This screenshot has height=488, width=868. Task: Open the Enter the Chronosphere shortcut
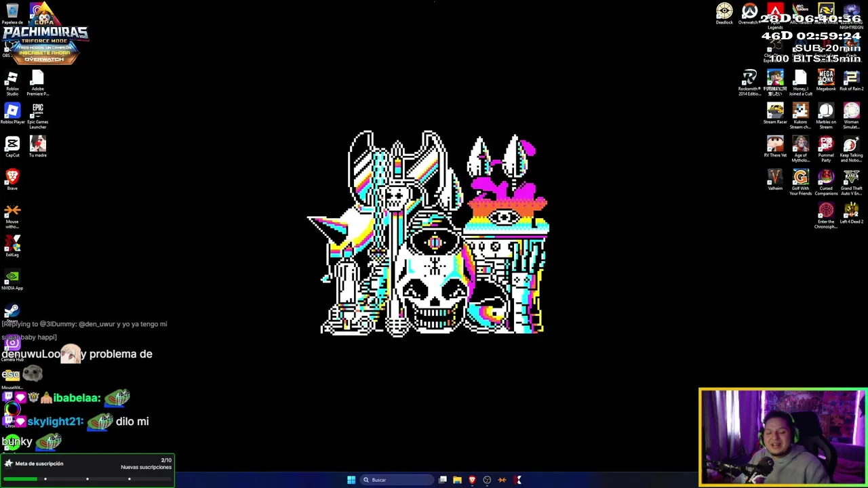[x=826, y=216]
